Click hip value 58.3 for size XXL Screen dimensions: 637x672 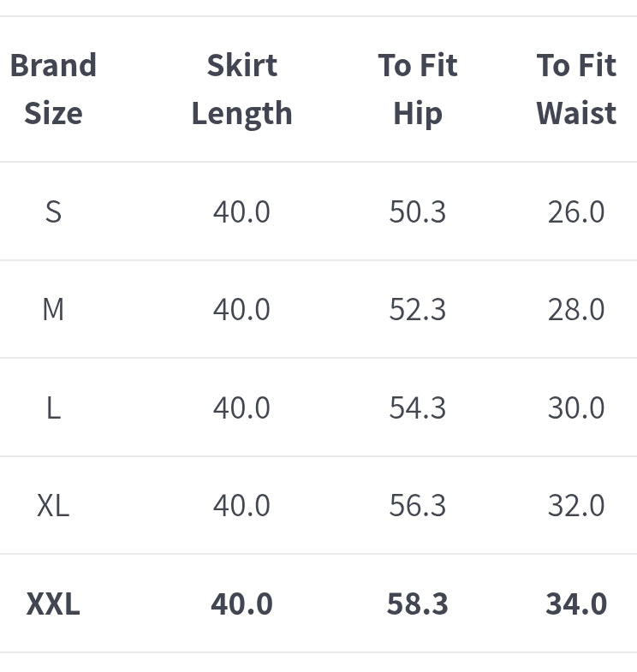tap(418, 604)
